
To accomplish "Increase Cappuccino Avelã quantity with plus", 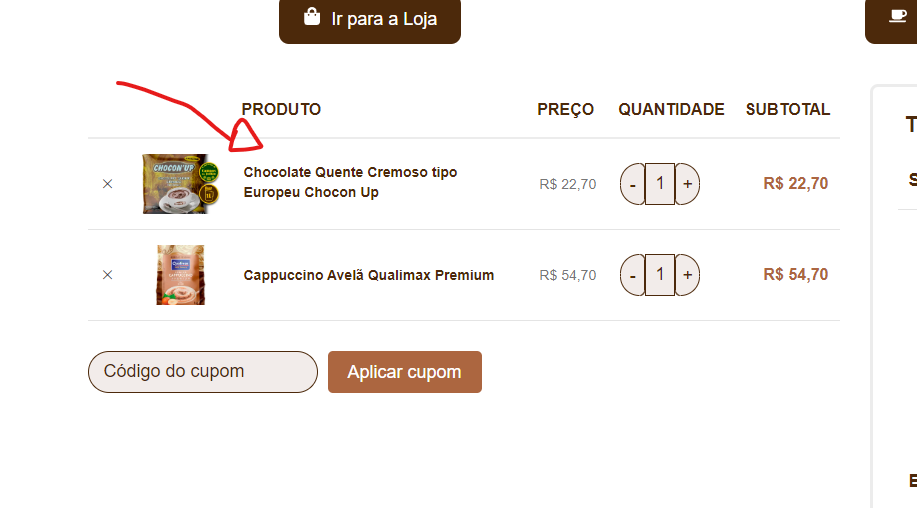I will coord(688,275).
